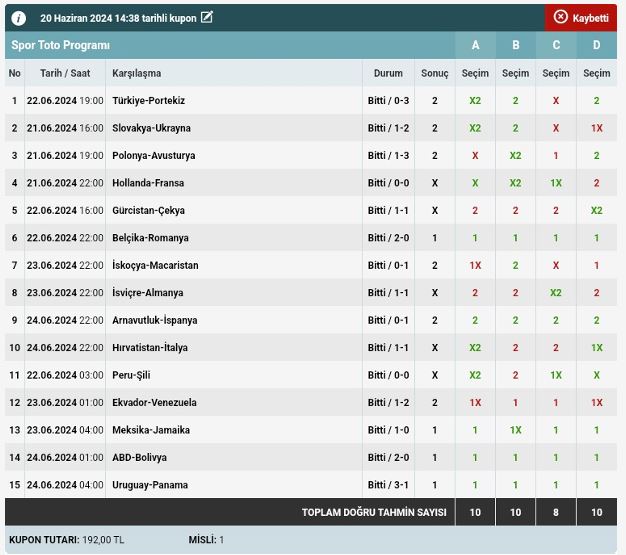Image resolution: width=626 pixels, height=555 pixels.
Task: Select column B tab header
Action: (515, 45)
